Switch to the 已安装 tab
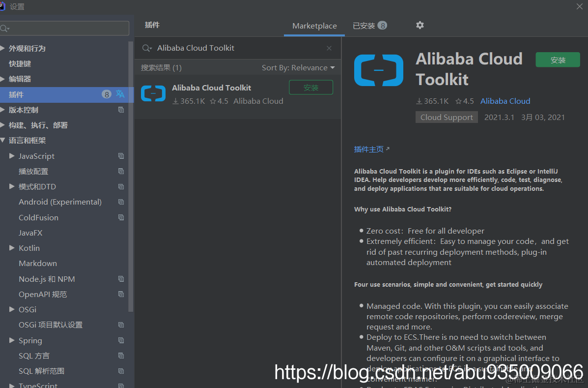Screen dimensions: 588x388 point(369,26)
